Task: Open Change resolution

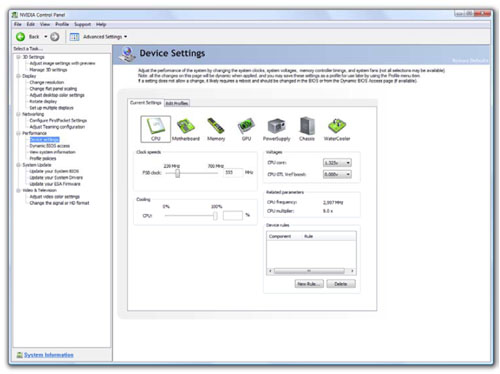Action: click(47, 82)
